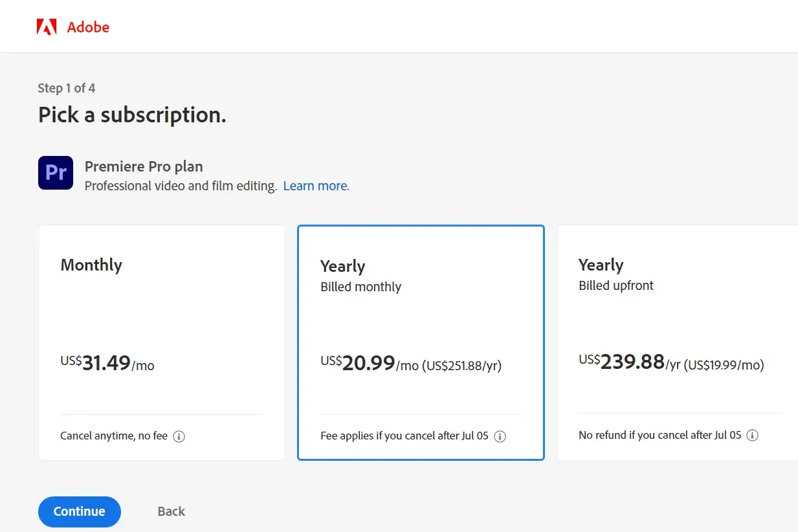Click the US$31.49/mo price

(107, 364)
